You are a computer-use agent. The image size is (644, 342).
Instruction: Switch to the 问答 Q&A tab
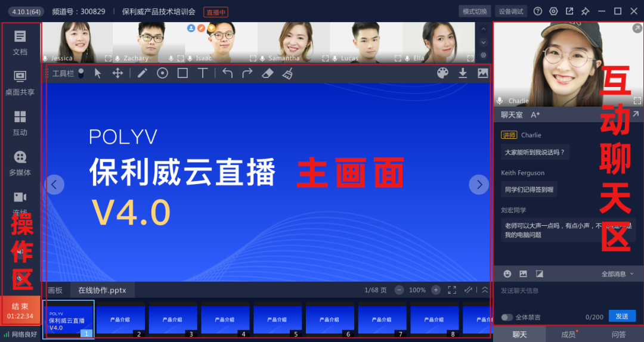619,334
